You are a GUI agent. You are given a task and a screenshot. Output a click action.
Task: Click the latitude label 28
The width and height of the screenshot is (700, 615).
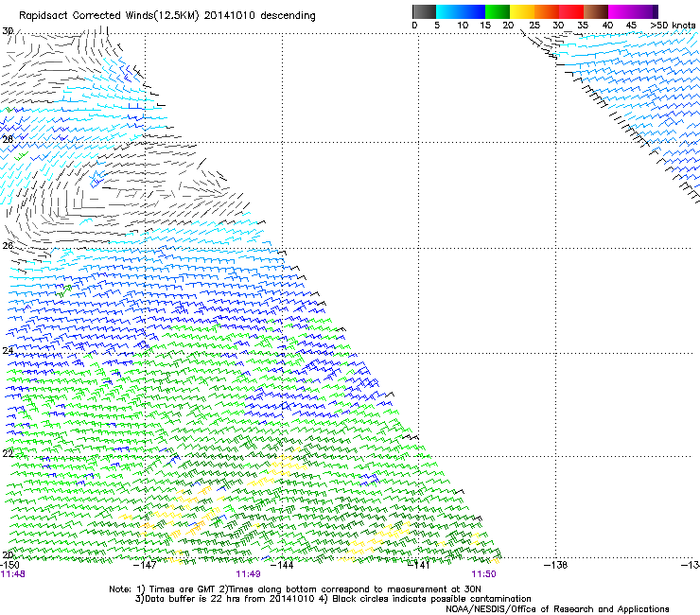pos(8,139)
